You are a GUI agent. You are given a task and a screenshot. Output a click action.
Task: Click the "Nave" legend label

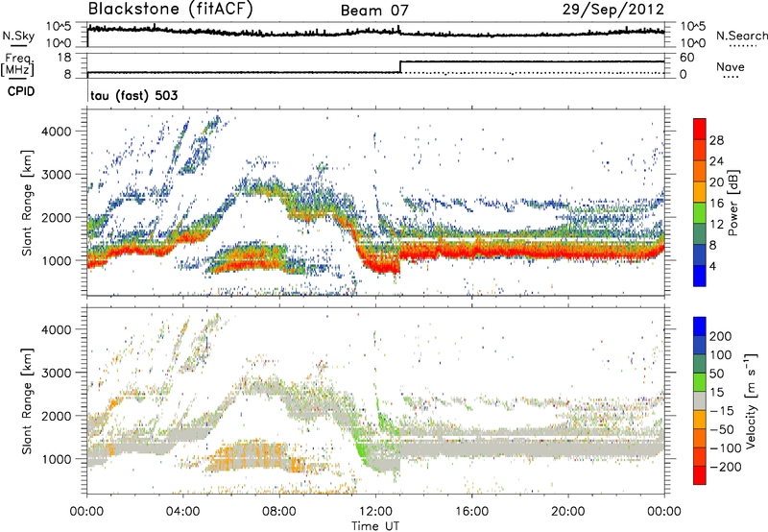coord(731,66)
